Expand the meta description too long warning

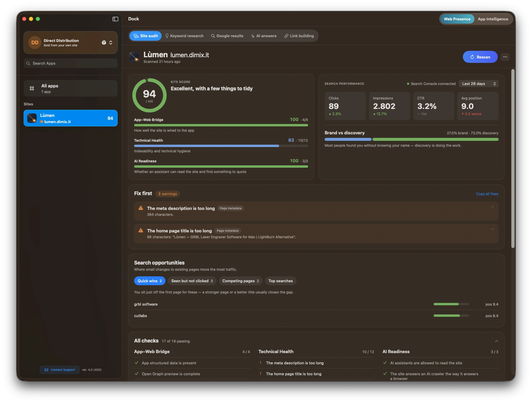492,207
